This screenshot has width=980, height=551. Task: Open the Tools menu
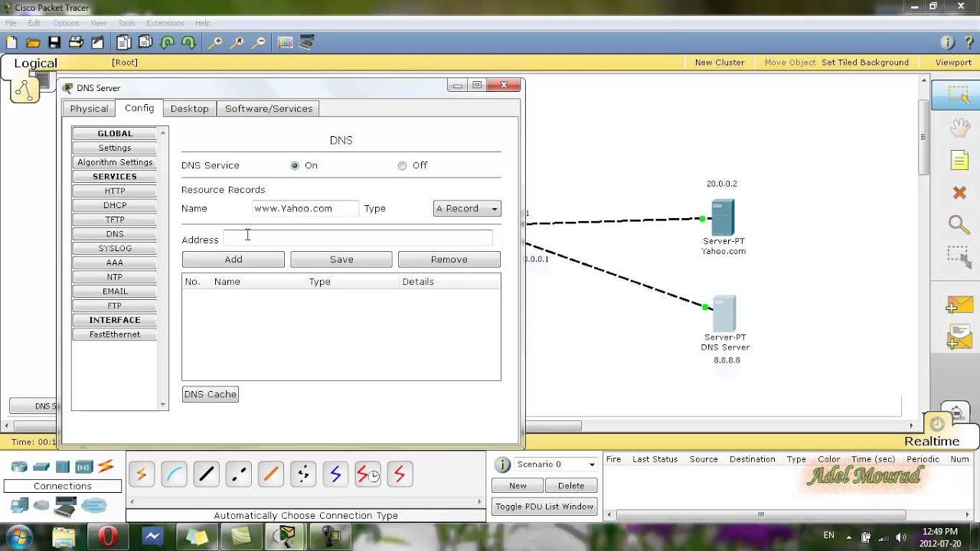click(x=126, y=23)
